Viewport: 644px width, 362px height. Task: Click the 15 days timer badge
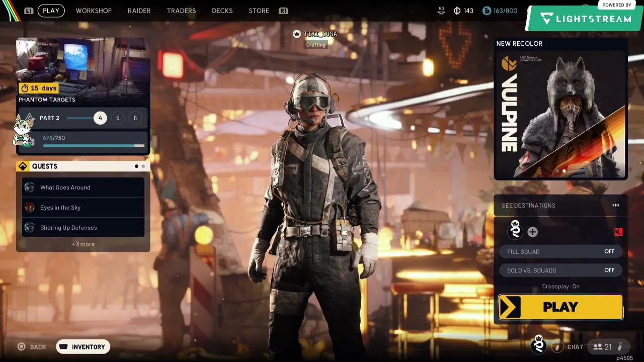click(39, 88)
